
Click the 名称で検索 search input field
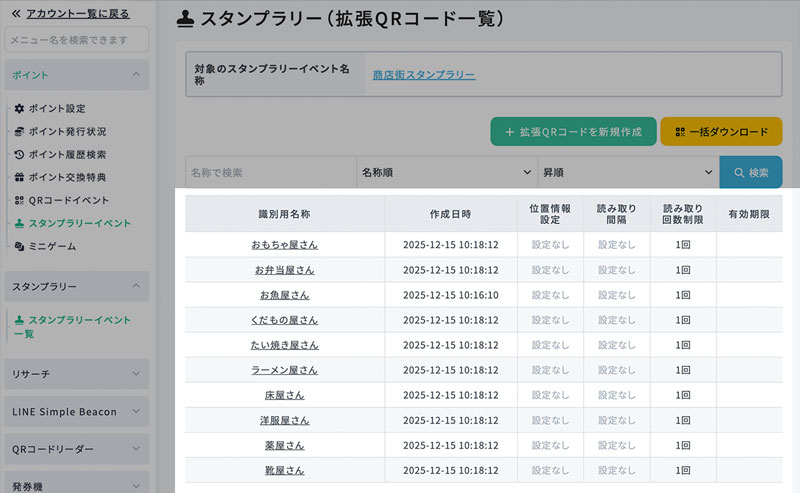pos(270,173)
